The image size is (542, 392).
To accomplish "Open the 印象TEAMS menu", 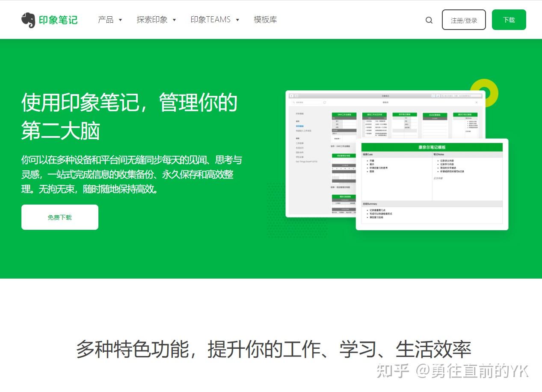I will pyautogui.click(x=215, y=20).
